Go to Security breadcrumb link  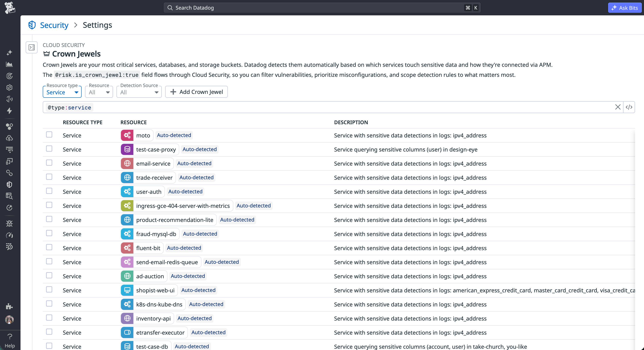coord(54,25)
